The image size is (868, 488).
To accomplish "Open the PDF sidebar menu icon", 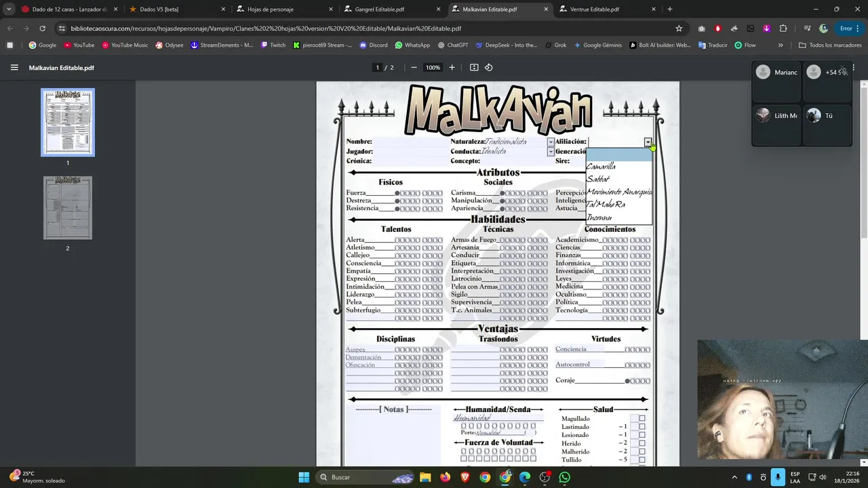I will coord(14,68).
